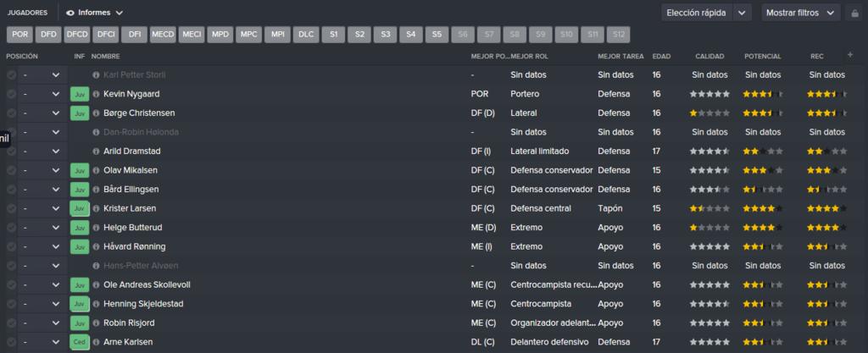This screenshot has height=353, width=868.
Task: Click the lock icon beside Mostrar filtros
Action: pos(854,13)
